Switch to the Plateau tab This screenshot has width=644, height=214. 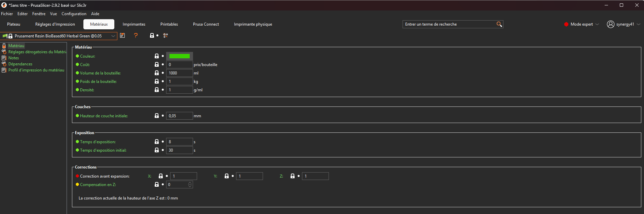tap(13, 24)
